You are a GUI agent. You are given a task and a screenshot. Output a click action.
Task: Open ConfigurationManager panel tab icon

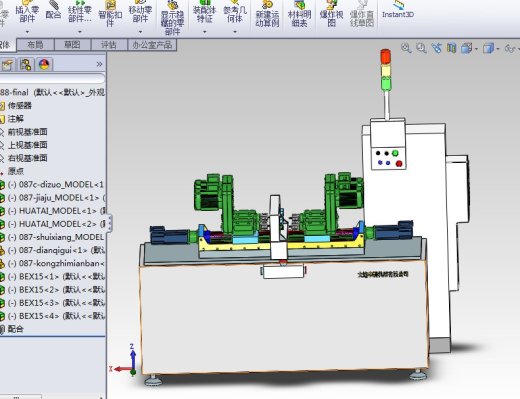click(x=26, y=64)
